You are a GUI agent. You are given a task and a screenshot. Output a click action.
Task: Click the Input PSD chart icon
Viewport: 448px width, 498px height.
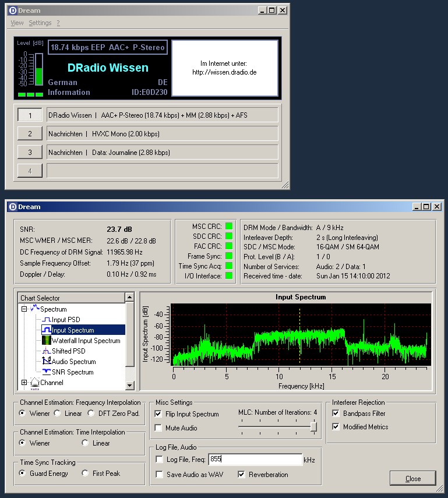[x=46, y=320]
